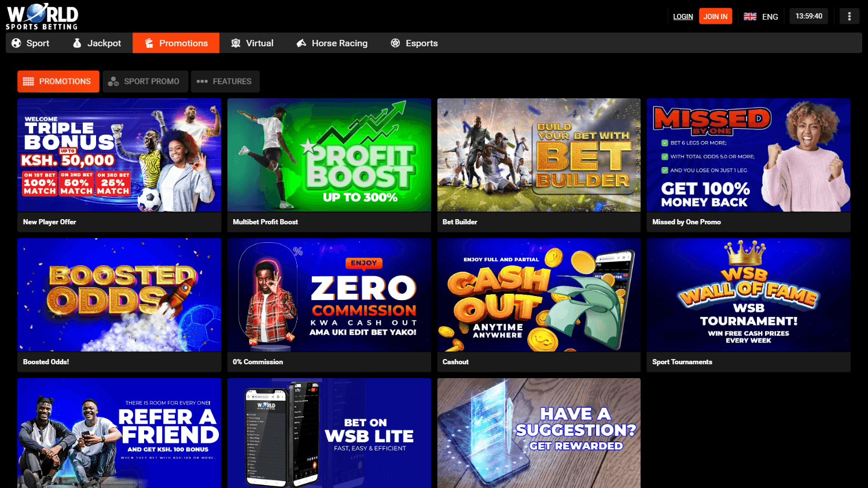Open the Cash Out anytime anywhere banner
The width and height of the screenshot is (868, 488).
click(x=539, y=295)
